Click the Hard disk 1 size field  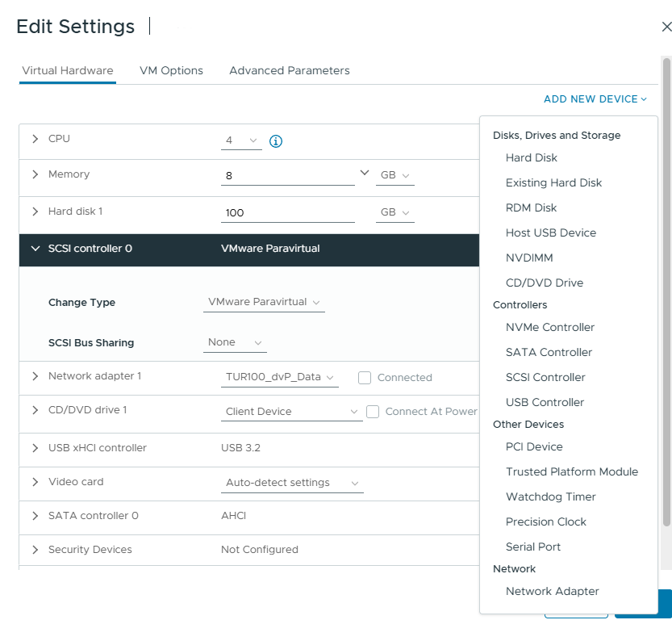point(286,213)
